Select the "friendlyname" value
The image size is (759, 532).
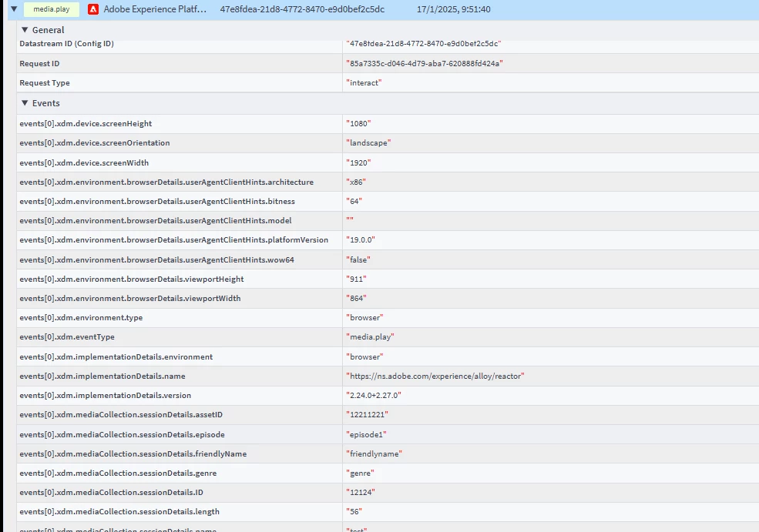(374, 454)
